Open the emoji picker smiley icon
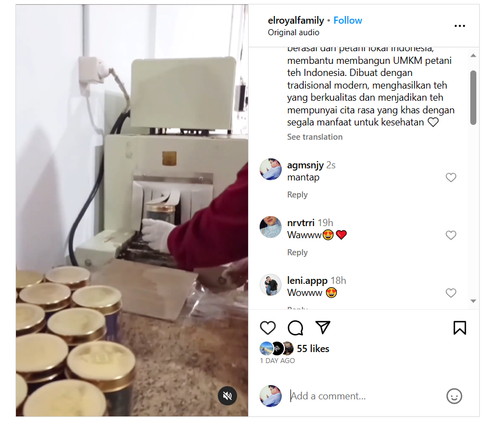 [x=454, y=396]
